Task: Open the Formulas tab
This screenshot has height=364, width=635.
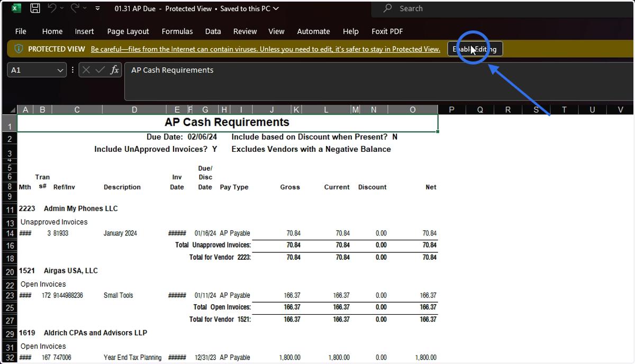Action: 177,31
